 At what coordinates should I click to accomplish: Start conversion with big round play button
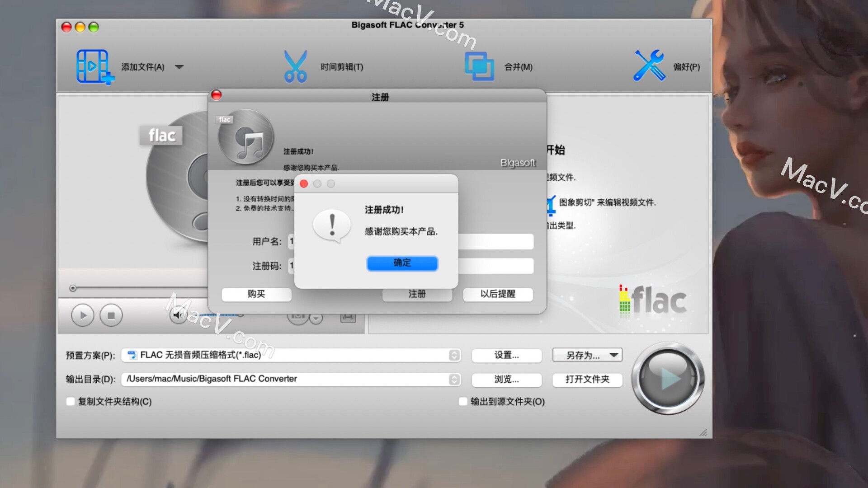pyautogui.click(x=668, y=378)
